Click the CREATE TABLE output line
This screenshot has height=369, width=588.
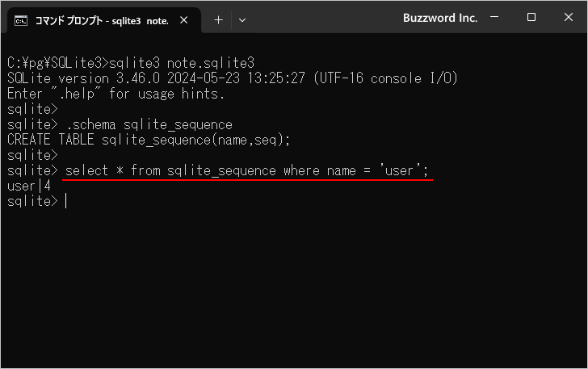(148, 140)
